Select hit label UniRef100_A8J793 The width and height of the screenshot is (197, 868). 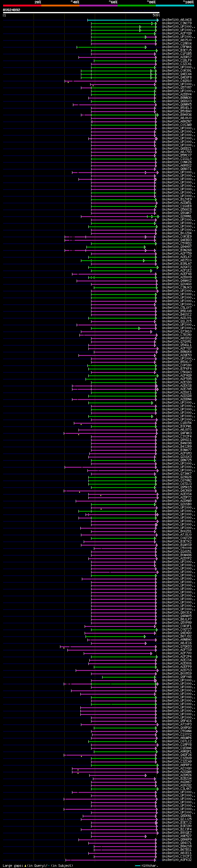pos(177,152)
